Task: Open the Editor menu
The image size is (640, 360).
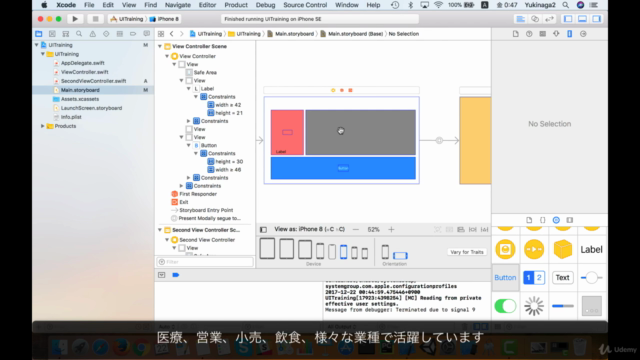Action: pos(207,5)
